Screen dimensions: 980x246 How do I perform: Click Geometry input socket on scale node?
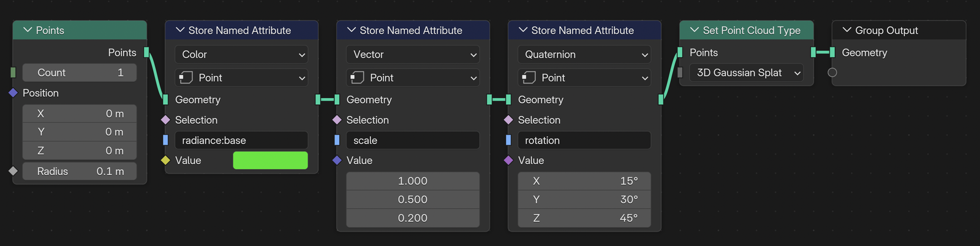click(337, 99)
